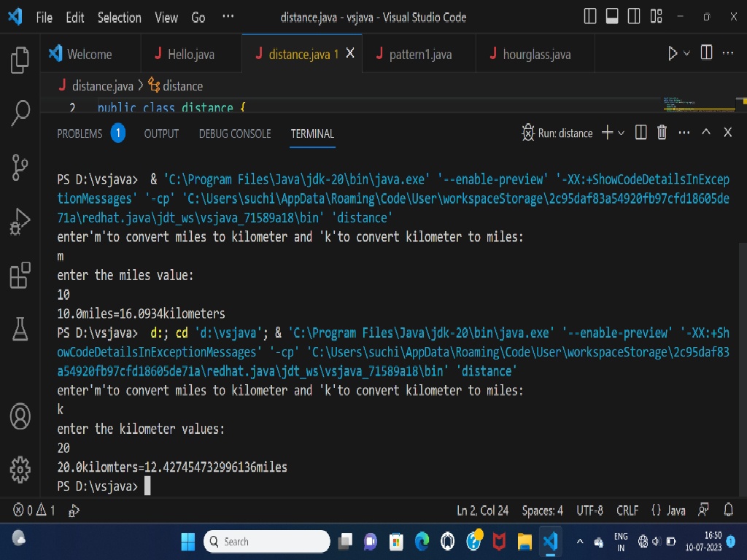Screen dimensions: 747x560
Task: Open the Selection menu
Action: [119, 17]
